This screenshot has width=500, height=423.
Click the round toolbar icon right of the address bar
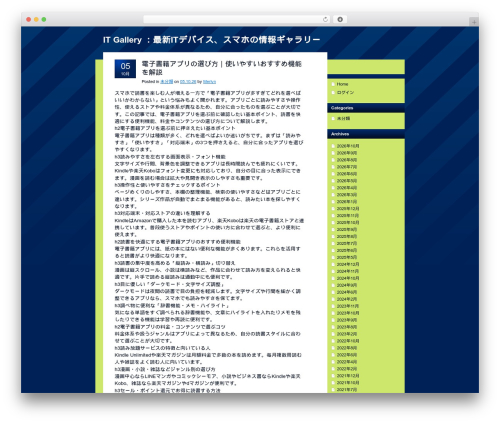pos(340,19)
